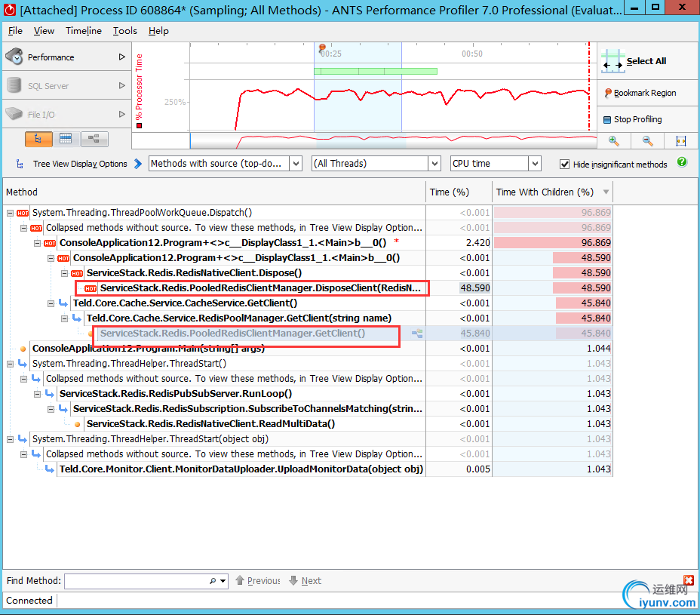Click the 2.420 time percent cell
Image resolution: width=700 pixels, height=615 pixels.
click(459, 243)
